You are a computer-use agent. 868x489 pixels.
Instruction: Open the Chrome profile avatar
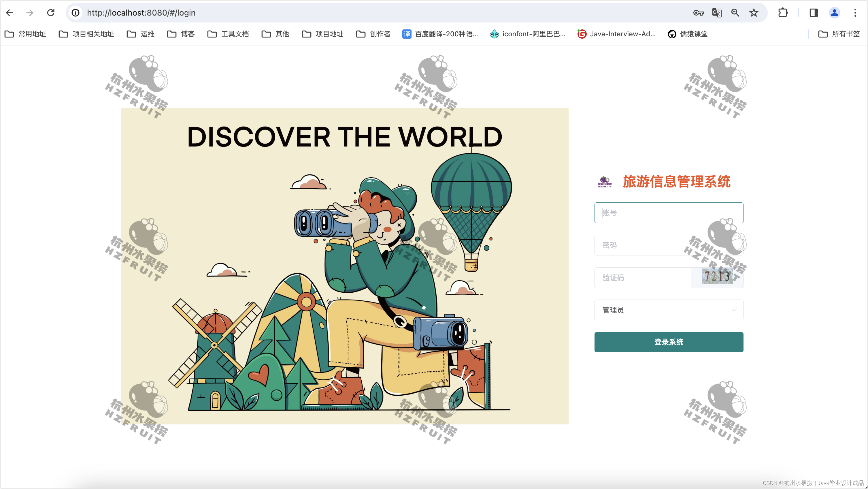(x=834, y=13)
